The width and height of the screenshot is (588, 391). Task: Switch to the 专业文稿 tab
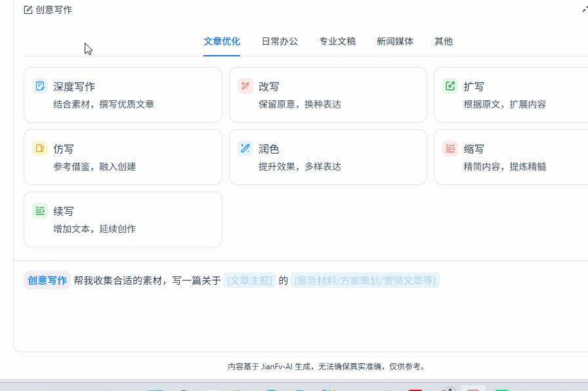337,41
